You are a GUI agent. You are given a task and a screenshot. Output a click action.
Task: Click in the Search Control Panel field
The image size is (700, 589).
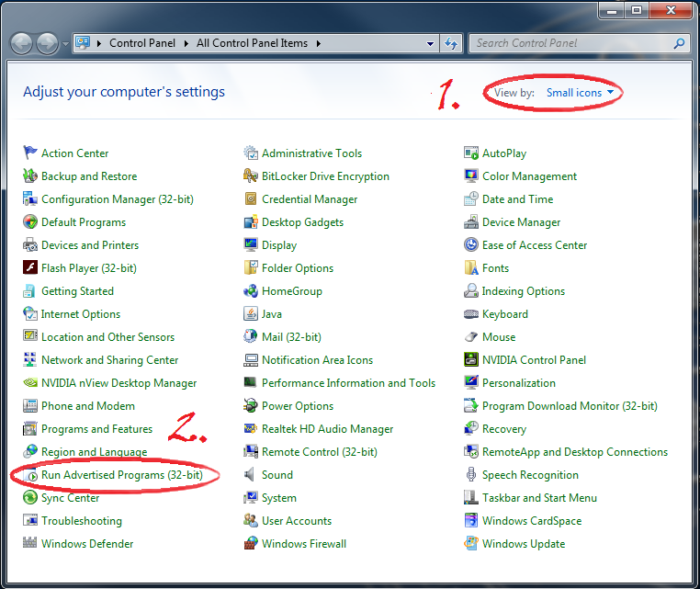point(570,43)
